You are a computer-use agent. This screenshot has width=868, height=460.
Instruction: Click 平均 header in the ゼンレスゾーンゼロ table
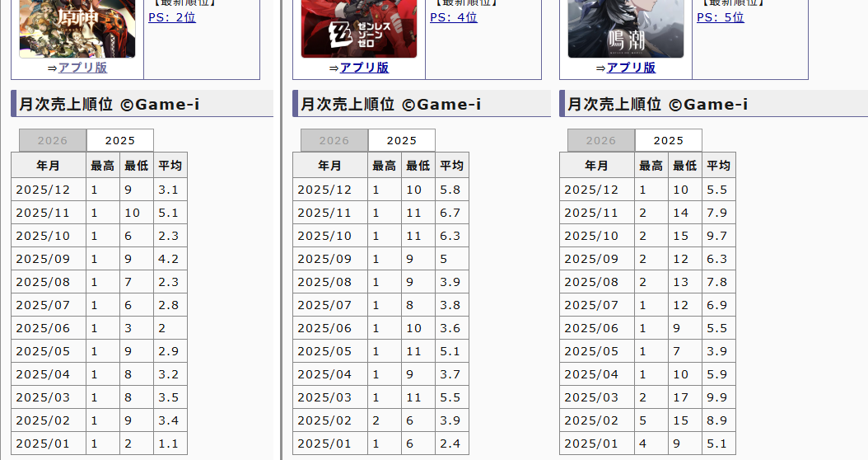coord(452,165)
